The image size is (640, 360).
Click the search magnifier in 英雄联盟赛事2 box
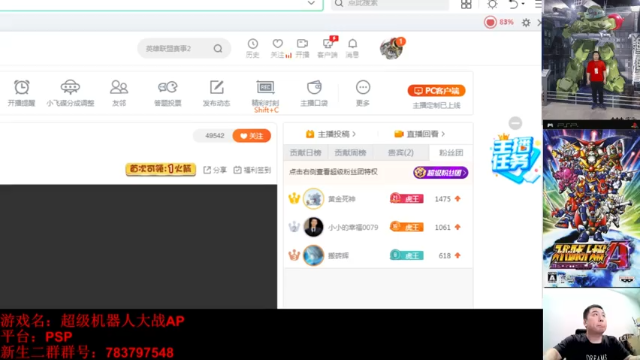(x=218, y=49)
